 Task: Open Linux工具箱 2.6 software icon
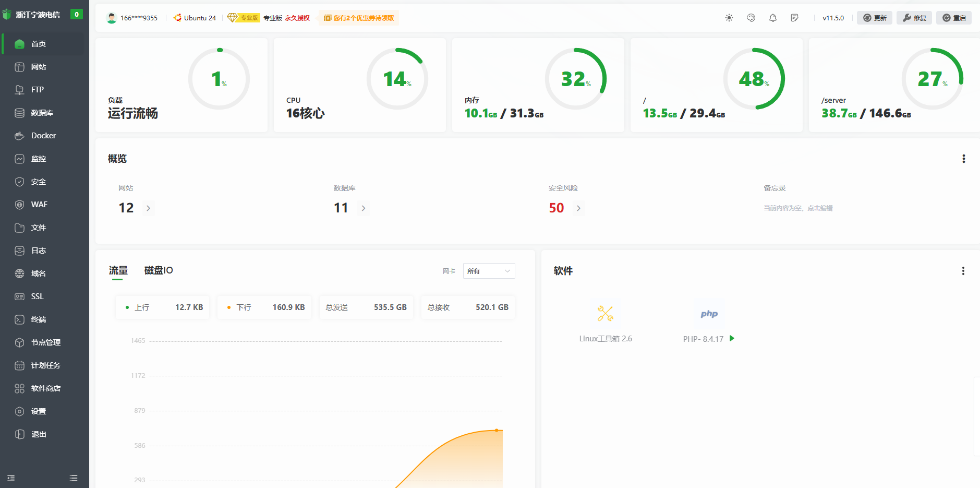[x=606, y=313]
